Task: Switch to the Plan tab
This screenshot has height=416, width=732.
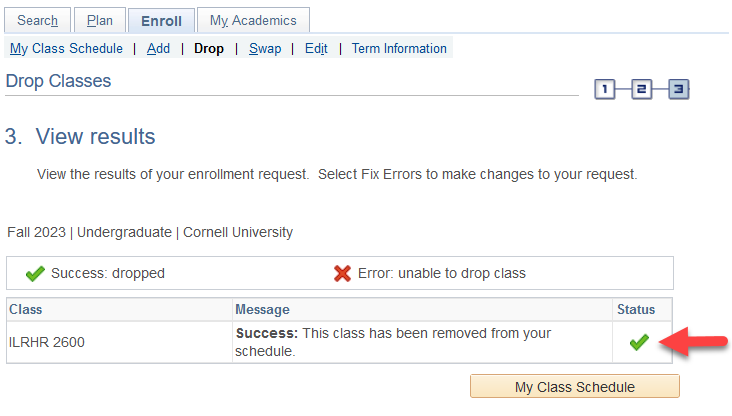Action: (100, 20)
